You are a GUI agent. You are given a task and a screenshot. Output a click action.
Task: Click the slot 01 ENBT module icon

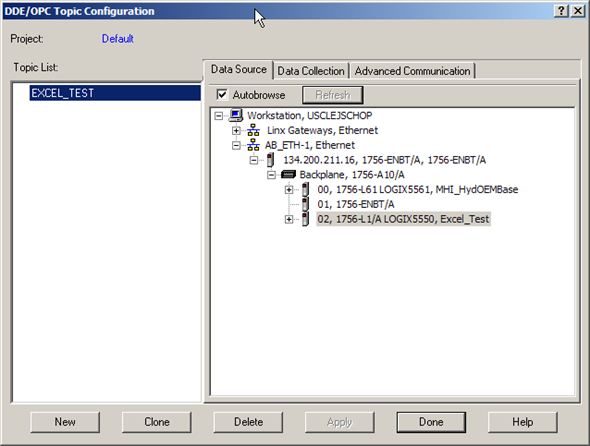pyautogui.click(x=306, y=204)
